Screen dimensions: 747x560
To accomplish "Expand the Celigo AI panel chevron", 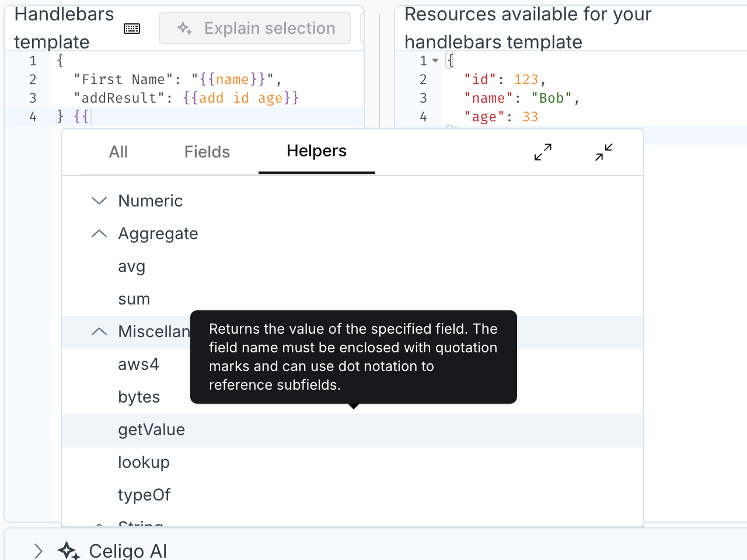I will [x=39, y=551].
